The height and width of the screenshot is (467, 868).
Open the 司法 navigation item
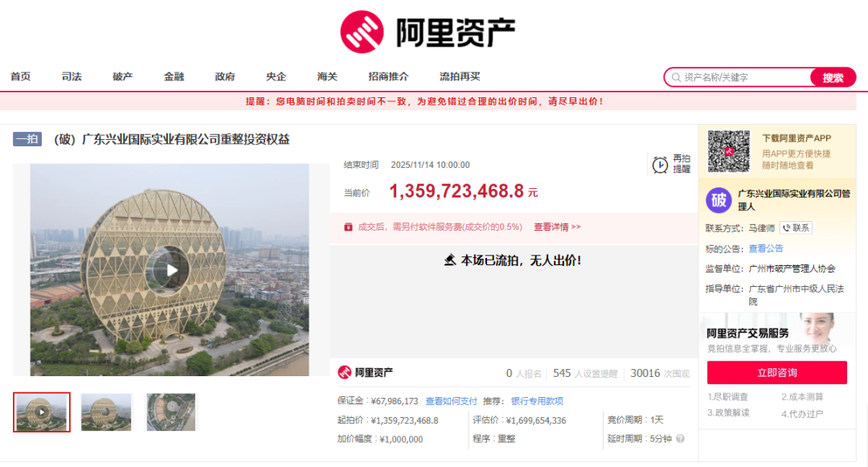pos(72,76)
